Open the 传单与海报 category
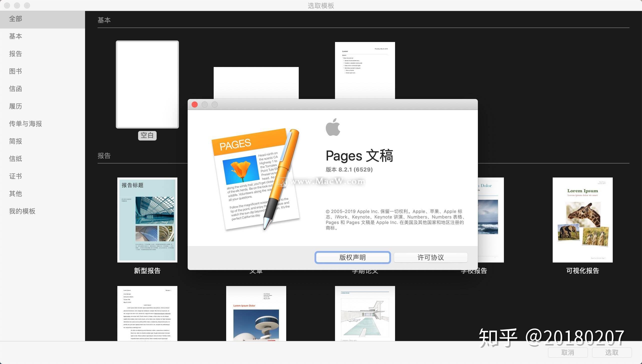Image resolution: width=642 pixels, height=364 pixels. [x=25, y=123]
